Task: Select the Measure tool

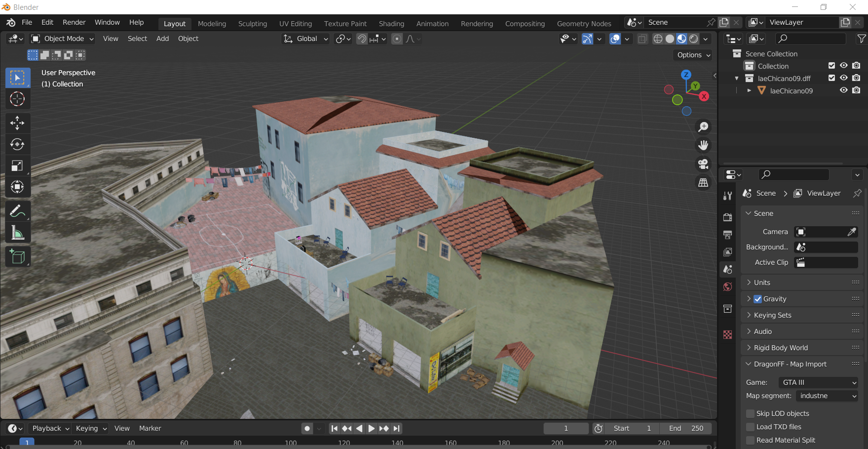Action: (17, 233)
